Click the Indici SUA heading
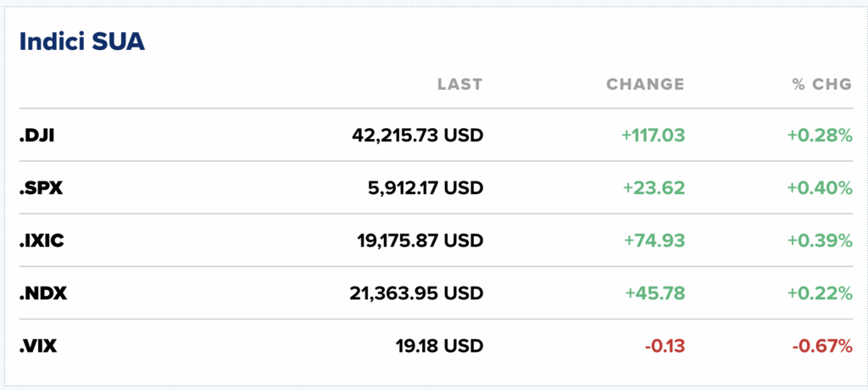 (81, 42)
